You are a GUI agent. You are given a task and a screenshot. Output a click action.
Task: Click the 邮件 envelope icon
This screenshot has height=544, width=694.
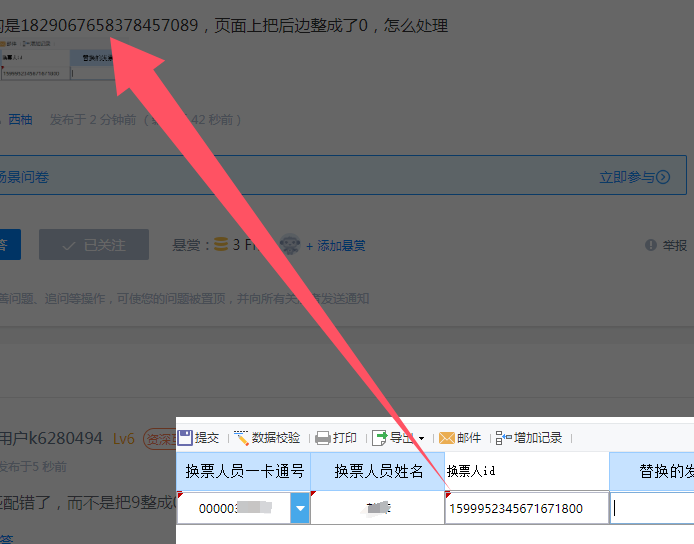(447, 438)
